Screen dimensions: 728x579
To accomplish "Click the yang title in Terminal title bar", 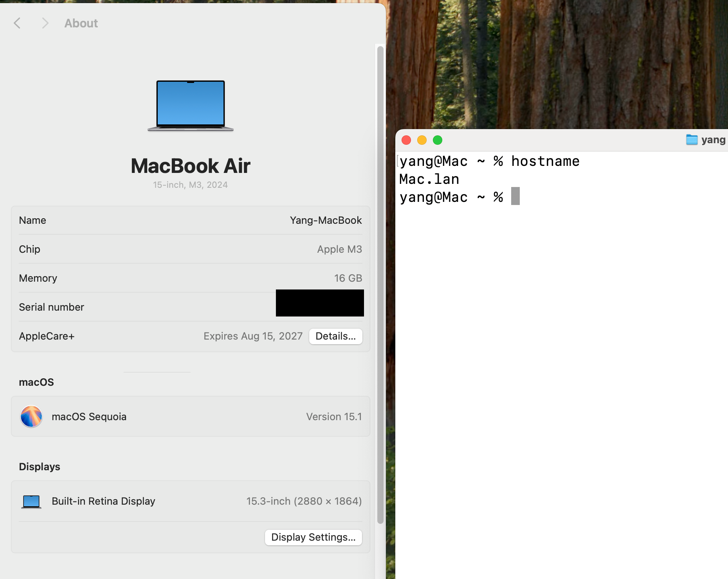I will tap(714, 140).
